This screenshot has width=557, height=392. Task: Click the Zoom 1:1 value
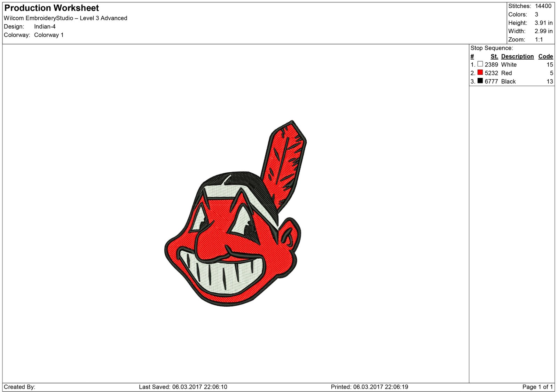tap(539, 39)
